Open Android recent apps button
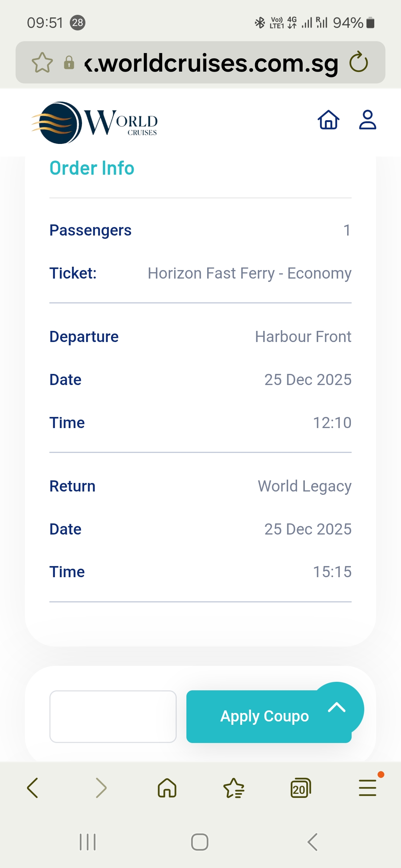 click(x=88, y=842)
